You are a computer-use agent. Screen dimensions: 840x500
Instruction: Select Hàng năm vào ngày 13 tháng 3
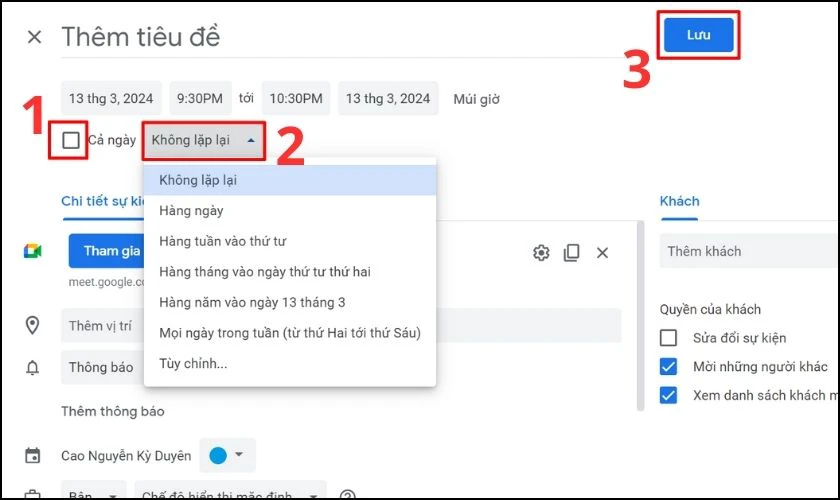tap(290, 302)
